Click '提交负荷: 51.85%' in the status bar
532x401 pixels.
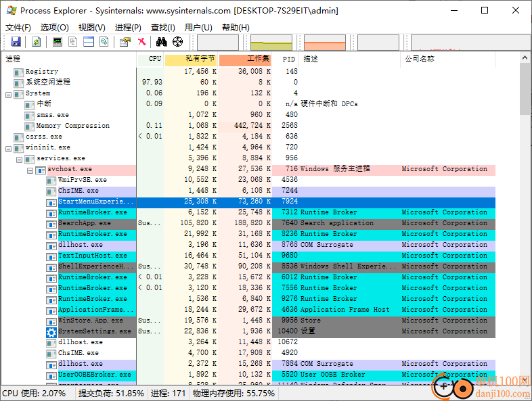(111, 394)
